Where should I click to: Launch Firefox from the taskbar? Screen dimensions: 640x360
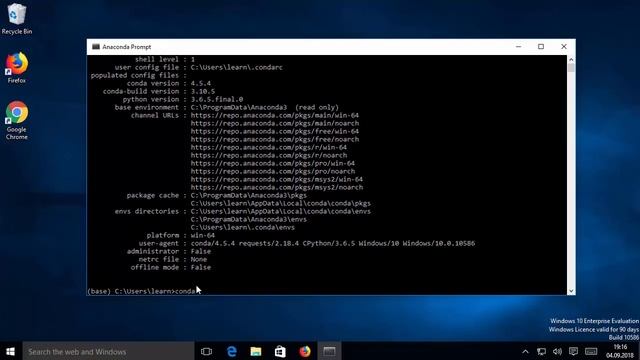pos(305,351)
